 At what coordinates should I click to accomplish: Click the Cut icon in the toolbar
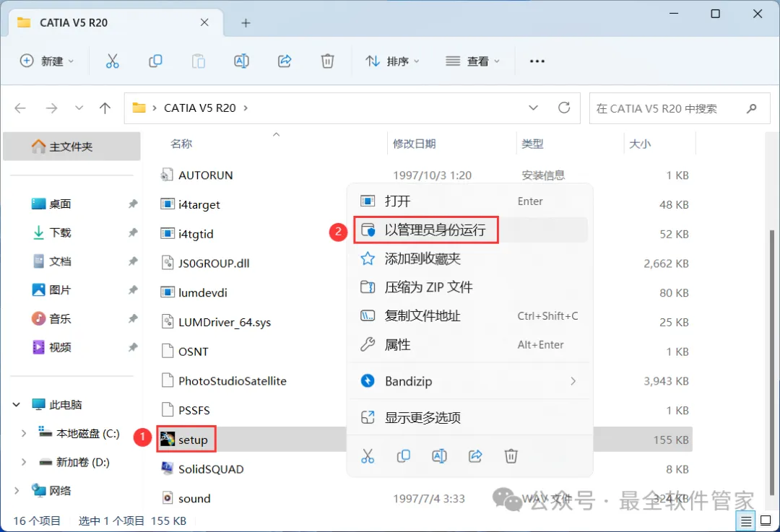pos(113,61)
